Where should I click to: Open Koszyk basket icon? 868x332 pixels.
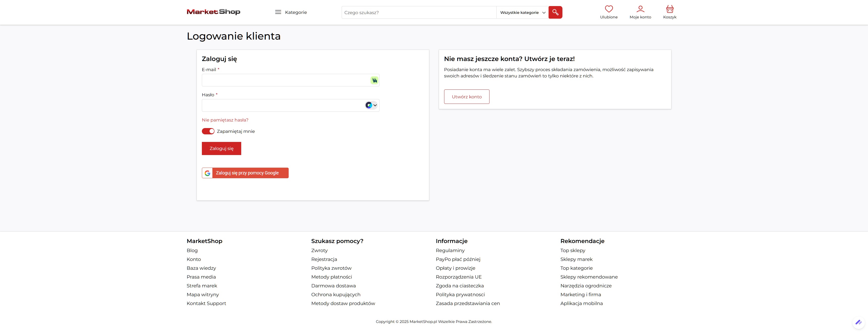[x=669, y=9]
